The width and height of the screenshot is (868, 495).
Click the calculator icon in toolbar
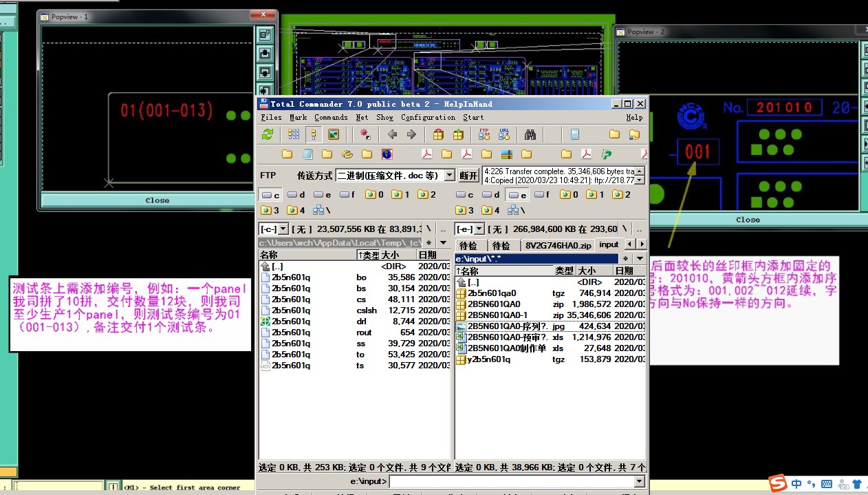(x=575, y=134)
